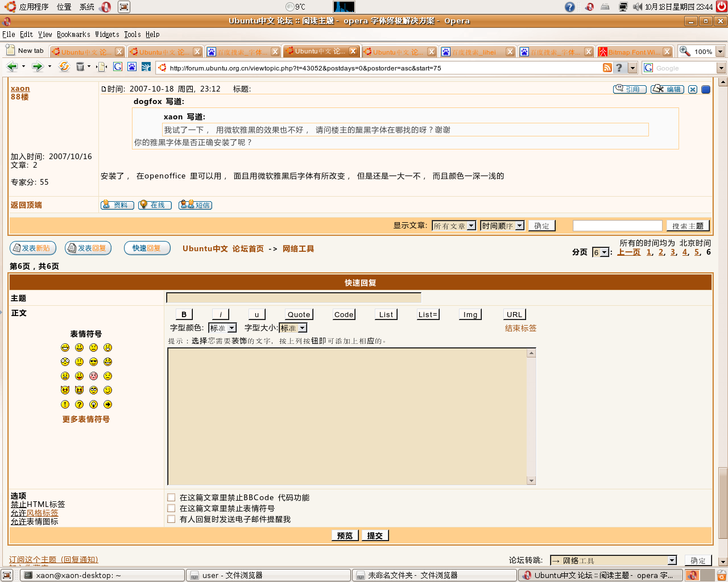Open the Google search engine dropdown arrow
Screen dimensions: 728x582
(x=721, y=68)
